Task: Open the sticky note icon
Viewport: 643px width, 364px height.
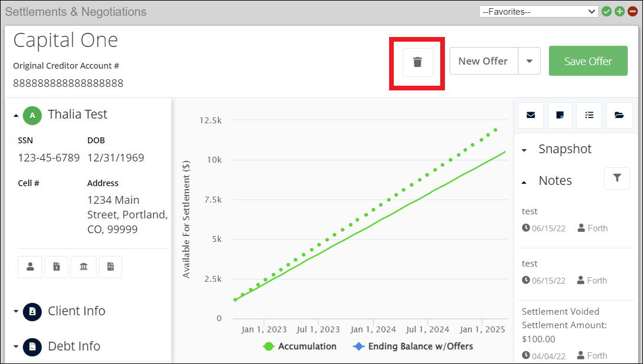Action: pyautogui.click(x=560, y=115)
